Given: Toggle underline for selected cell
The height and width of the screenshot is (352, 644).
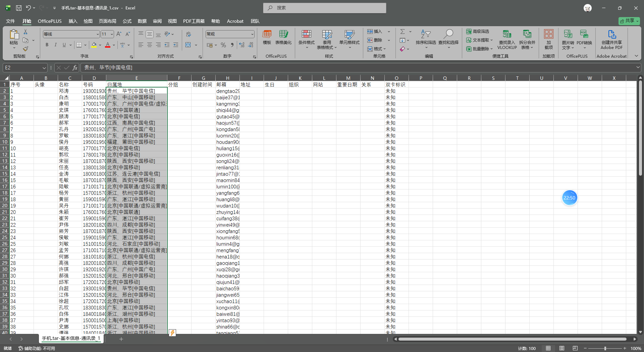Looking at the screenshot, I should (63, 45).
